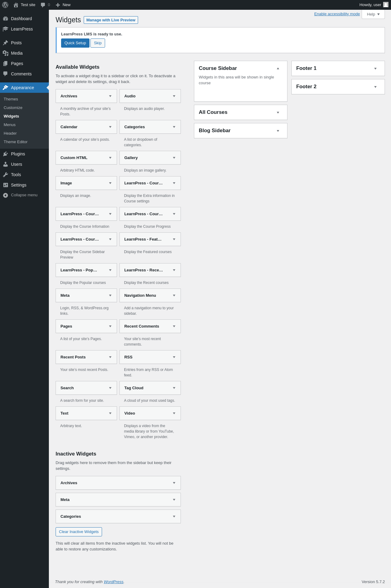Expand the available Pages widget
Screen dimensions: 391x588
[110, 326]
